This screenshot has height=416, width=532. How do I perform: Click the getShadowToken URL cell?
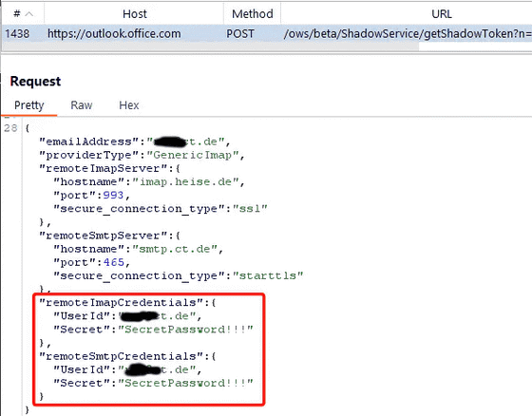[408, 33]
